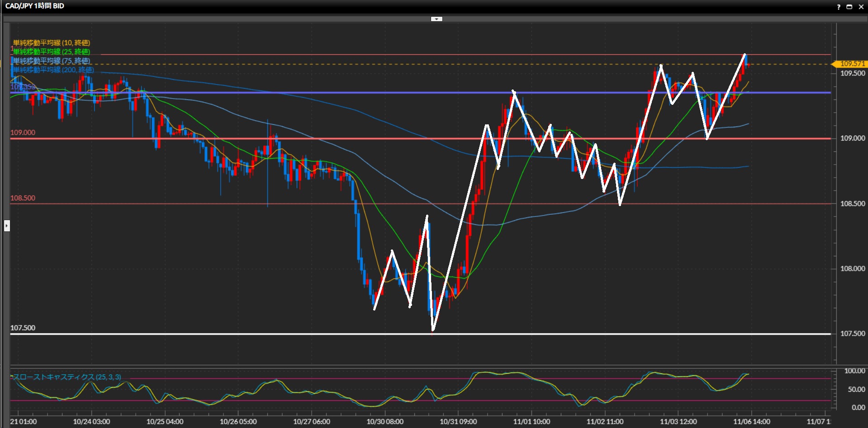Screen dimensions: 868x428
Task: Expand the top toolbar dropdown arrow
Action: coord(436,19)
